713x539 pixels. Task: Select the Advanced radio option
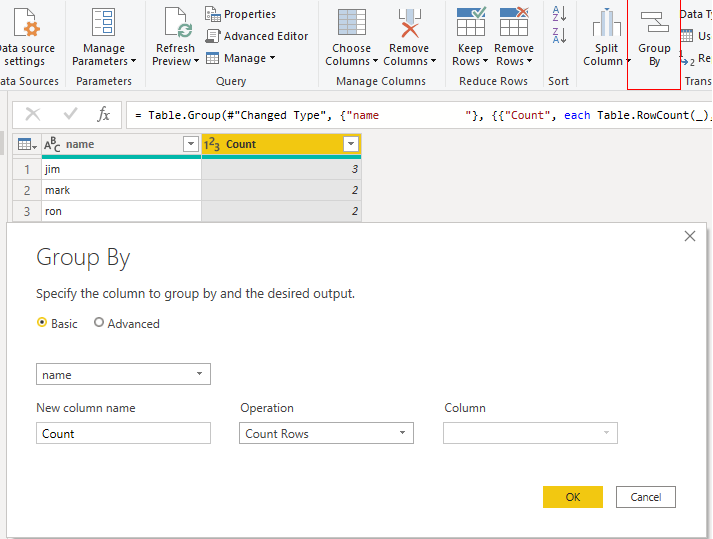pyautogui.click(x=99, y=322)
